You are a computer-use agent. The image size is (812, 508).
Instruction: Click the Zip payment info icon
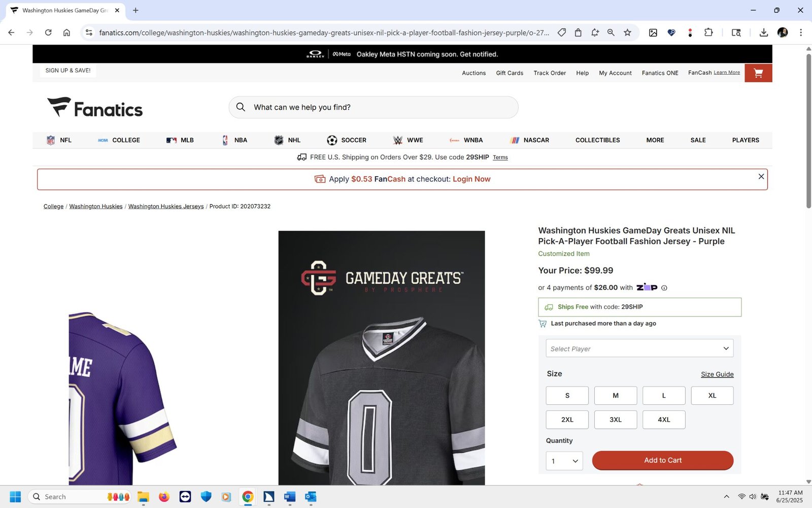[664, 288]
